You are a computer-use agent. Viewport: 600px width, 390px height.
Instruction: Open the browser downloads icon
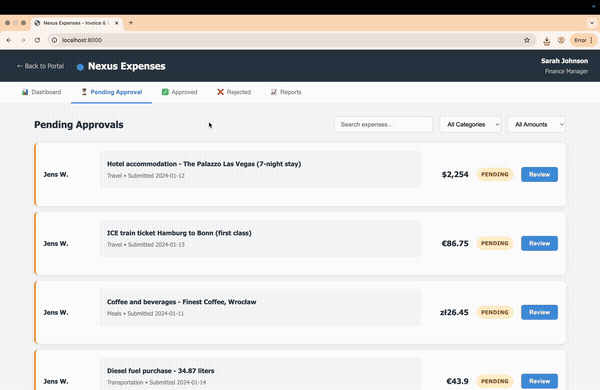pyautogui.click(x=547, y=40)
